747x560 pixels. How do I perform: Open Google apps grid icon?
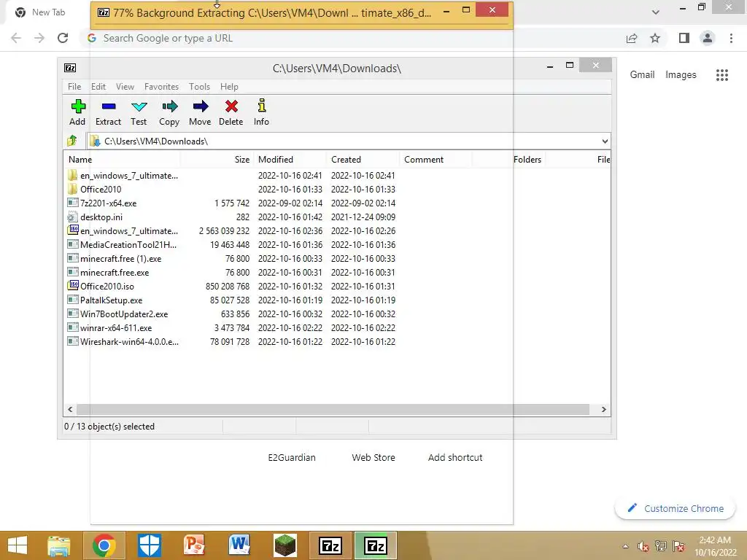coord(722,75)
